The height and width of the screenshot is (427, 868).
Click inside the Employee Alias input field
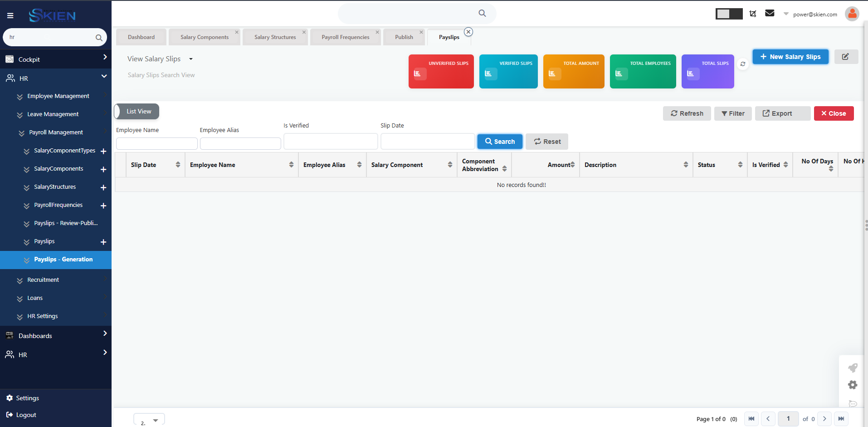pos(240,143)
